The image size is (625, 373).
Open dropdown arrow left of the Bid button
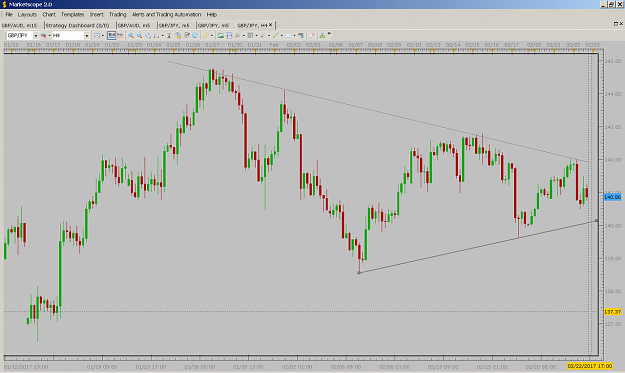click(103, 35)
